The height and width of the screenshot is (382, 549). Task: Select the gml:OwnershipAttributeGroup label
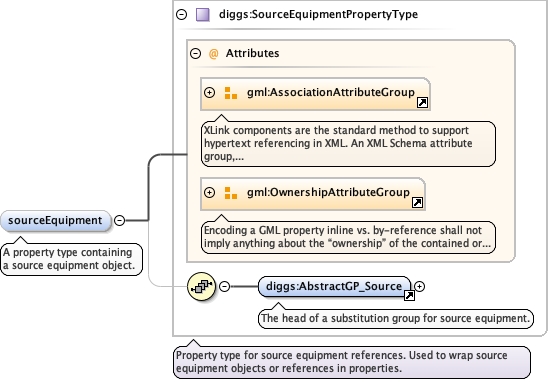click(328, 192)
